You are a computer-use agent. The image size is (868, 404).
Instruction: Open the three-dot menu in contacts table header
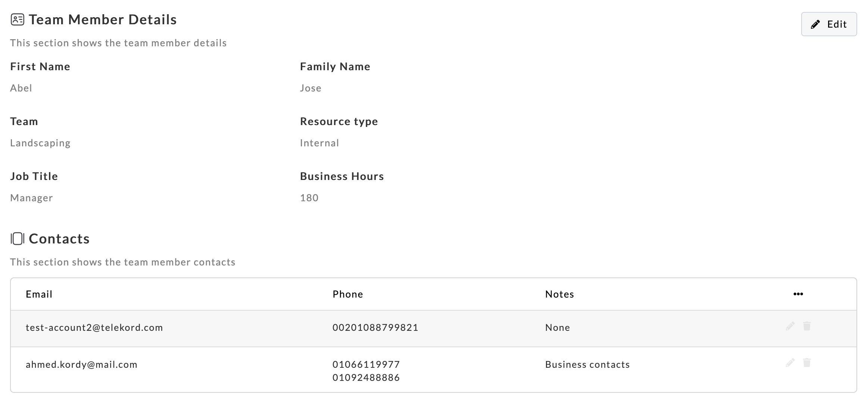[x=798, y=294]
